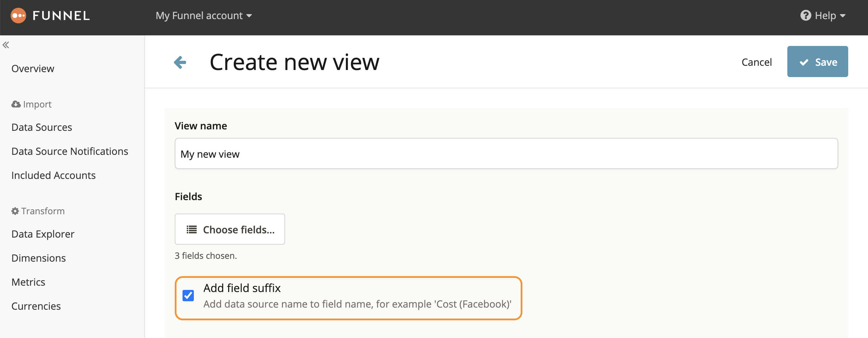Click the View name input field
The width and height of the screenshot is (868, 338).
(506, 153)
